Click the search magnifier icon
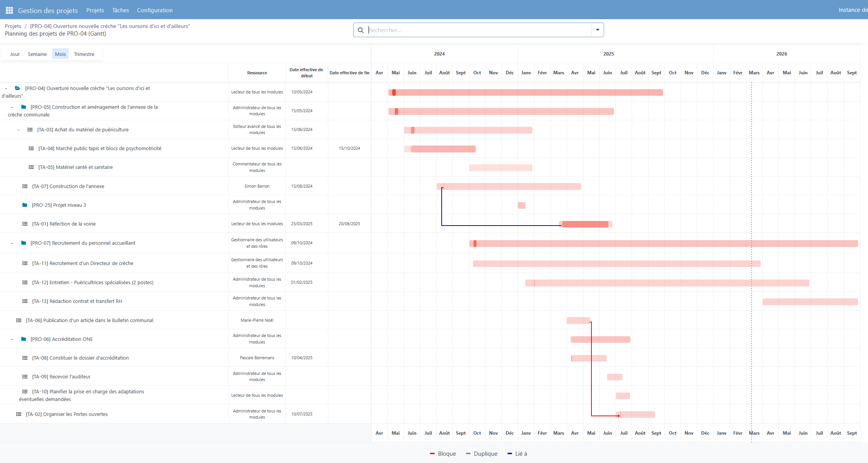868x463 pixels. [360, 30]
